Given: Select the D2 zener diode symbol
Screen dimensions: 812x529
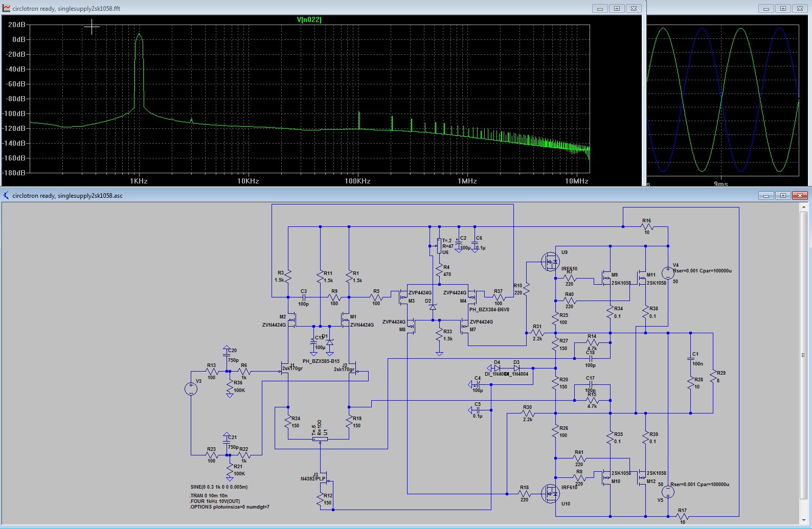Looking at the screenshot, I should (433, 307).
